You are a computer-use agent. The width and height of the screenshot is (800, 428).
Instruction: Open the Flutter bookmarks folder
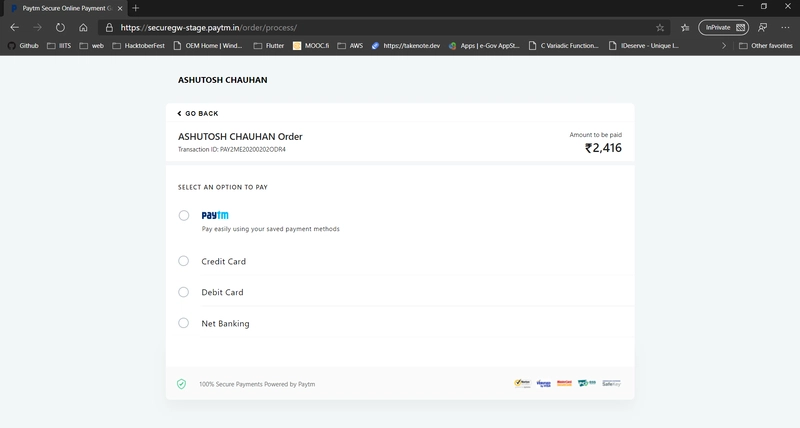tap(269, 45)
